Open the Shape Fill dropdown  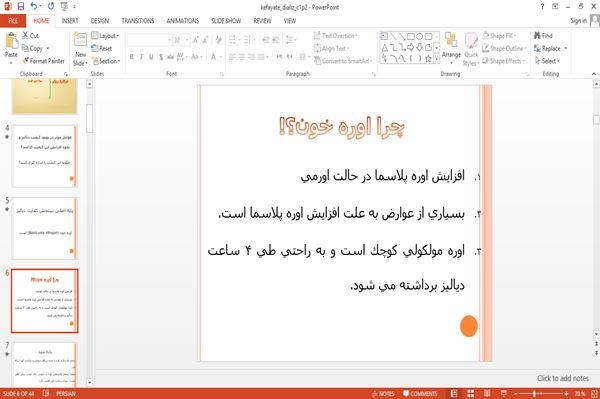499,36
